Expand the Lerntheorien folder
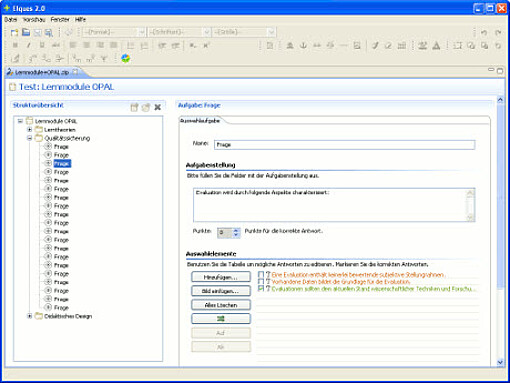This screenshot has width=510, height=383. [x=30, y=129]
